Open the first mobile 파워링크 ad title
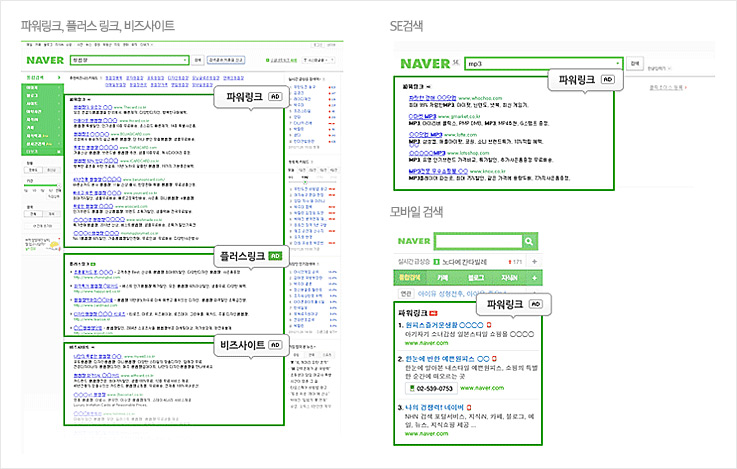Viewport: 737px width, 469px height. (444, 325)
